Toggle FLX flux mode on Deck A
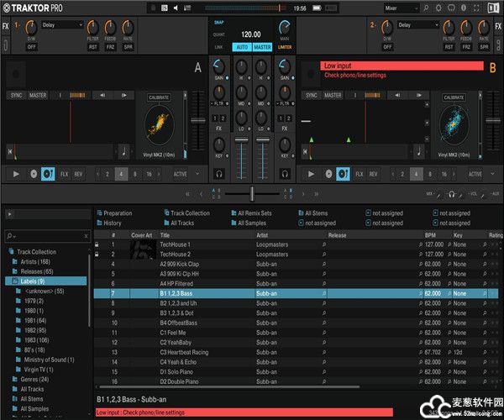Image resolution: width=504 pixels, height=420 pixels. tap(64, 174)
